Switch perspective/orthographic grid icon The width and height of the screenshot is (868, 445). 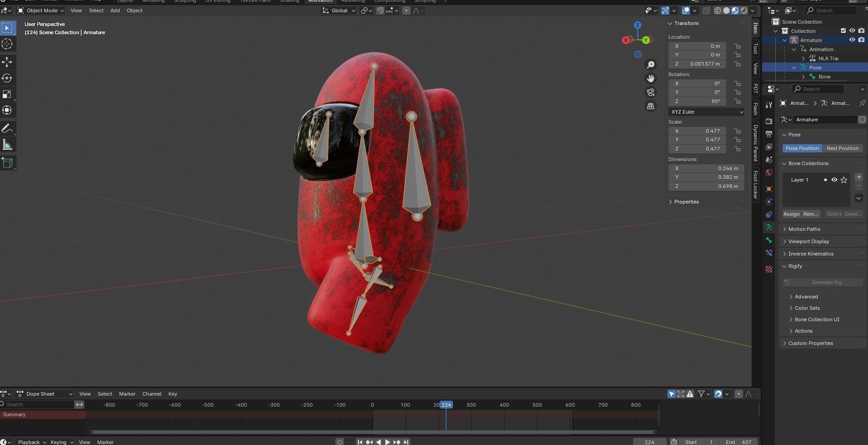click(651, 106)
